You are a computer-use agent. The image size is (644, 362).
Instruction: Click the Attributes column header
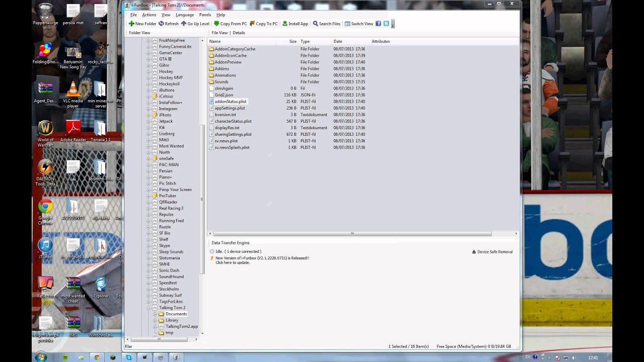tap(381, 41)
